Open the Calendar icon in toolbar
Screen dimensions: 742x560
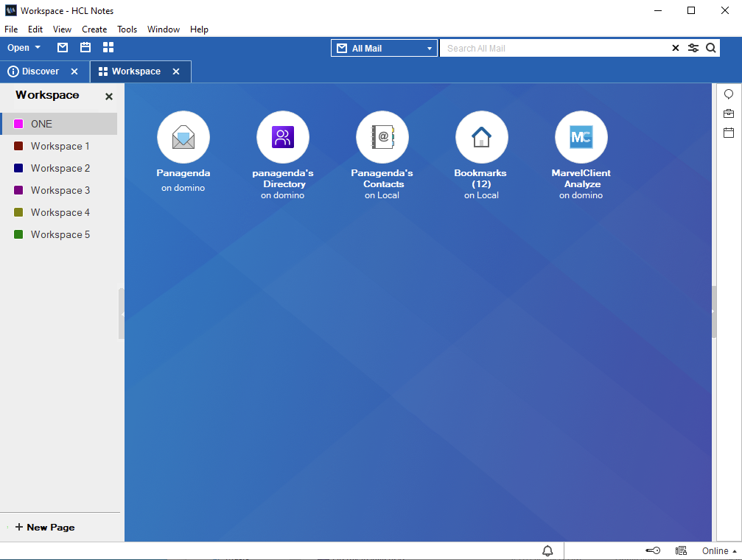click(85, 47)
